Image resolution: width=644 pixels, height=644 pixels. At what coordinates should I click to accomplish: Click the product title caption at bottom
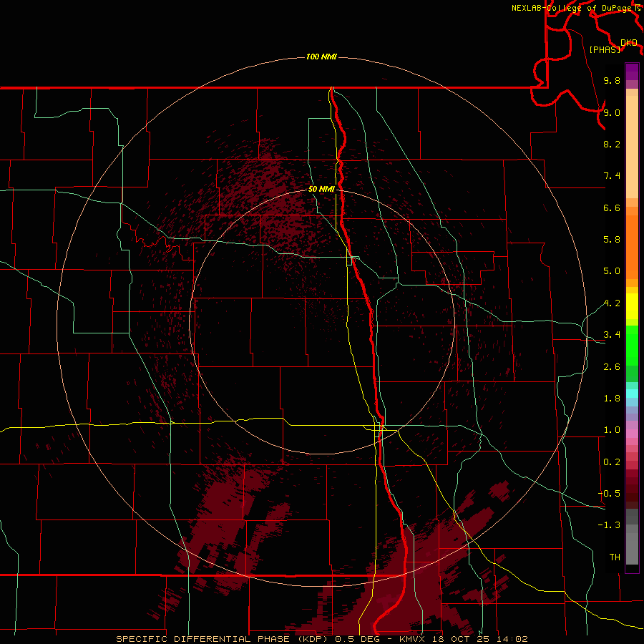pos(321,639)
